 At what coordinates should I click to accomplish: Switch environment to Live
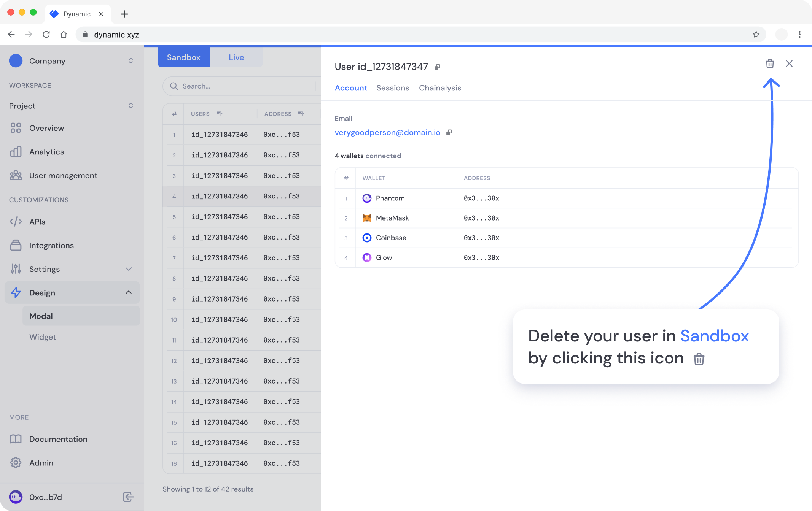point(236,57)
